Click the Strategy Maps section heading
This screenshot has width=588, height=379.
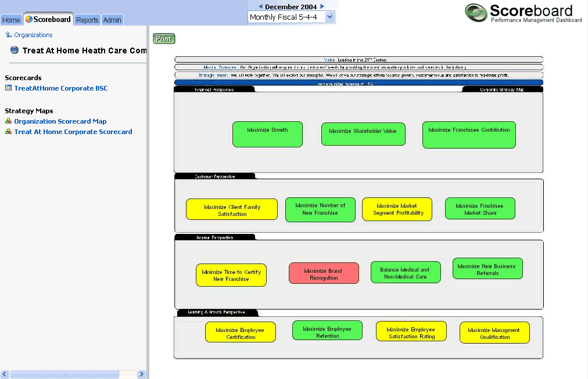pyautogui.click(x=29, y=110)
